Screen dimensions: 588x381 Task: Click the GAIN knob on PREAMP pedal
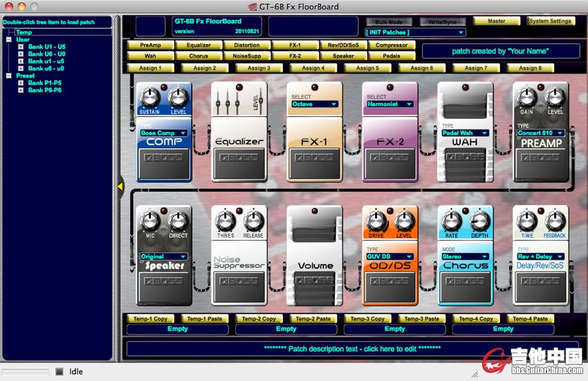[x=527, y=97]
